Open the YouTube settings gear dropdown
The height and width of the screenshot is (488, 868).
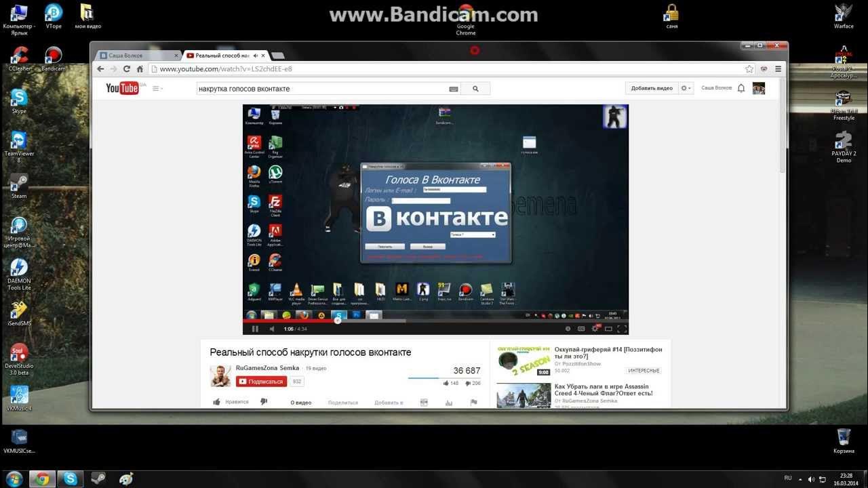686,88
